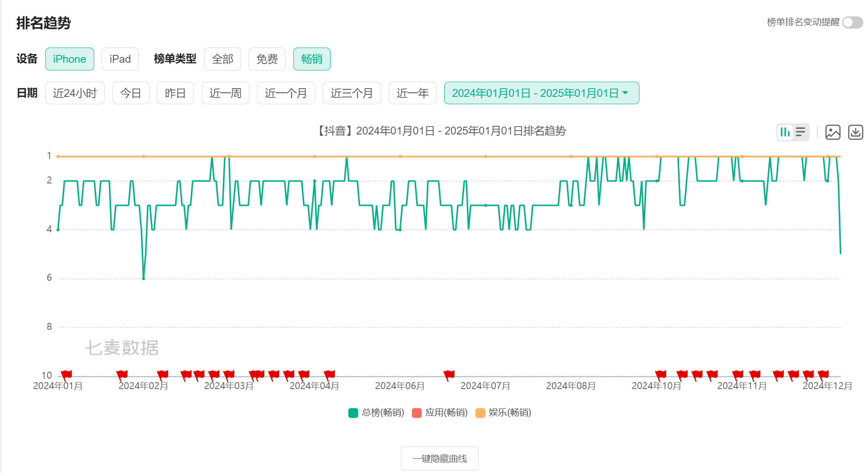Click the red flag at 2024年02月 label
Image resolution: width=868 pixels, height=473 pixels.
click(x=162, y=375)
